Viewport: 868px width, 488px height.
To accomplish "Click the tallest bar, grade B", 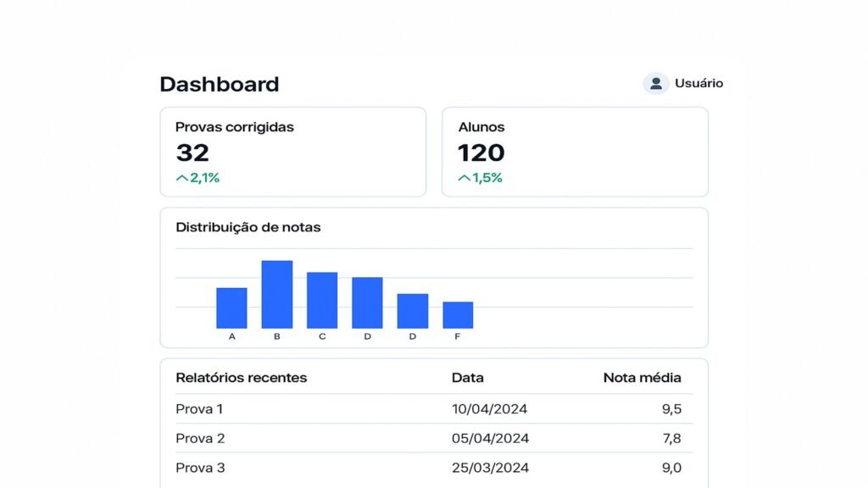I will 276,294.
